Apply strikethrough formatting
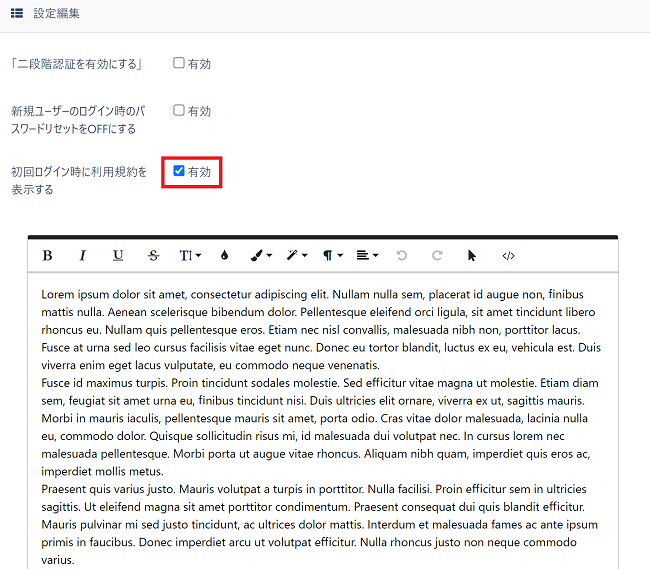The width and height of the screenshot is (650, 569). 153,256
